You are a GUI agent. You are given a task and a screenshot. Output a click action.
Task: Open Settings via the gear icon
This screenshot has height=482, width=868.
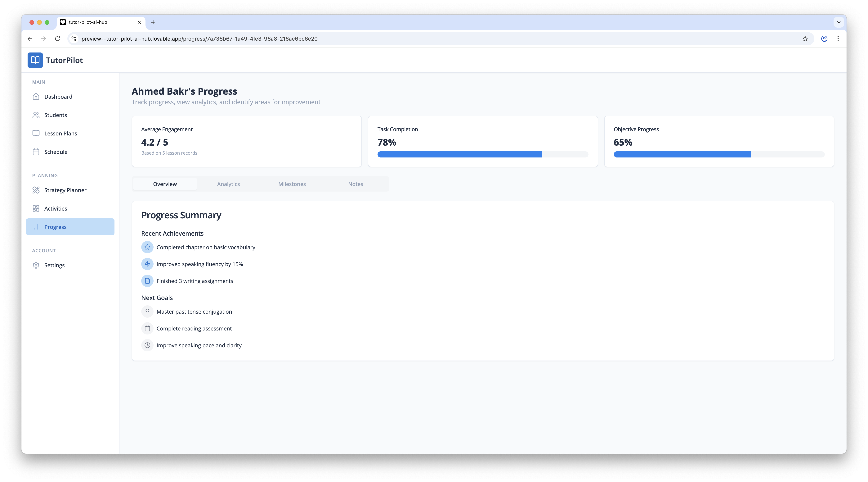click(x=36, y=265)
